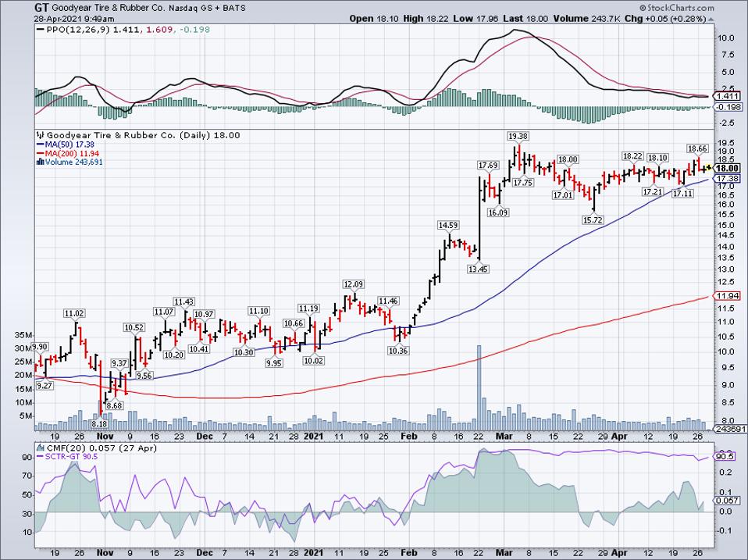The image size is (748, 560).
Task: Click the 16.09 price label
Action: (497, 212)
